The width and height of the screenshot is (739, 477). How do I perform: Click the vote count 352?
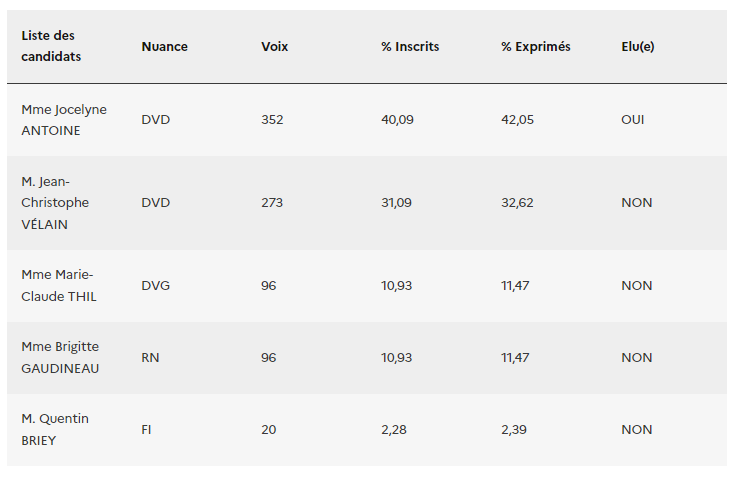(272, 119)
